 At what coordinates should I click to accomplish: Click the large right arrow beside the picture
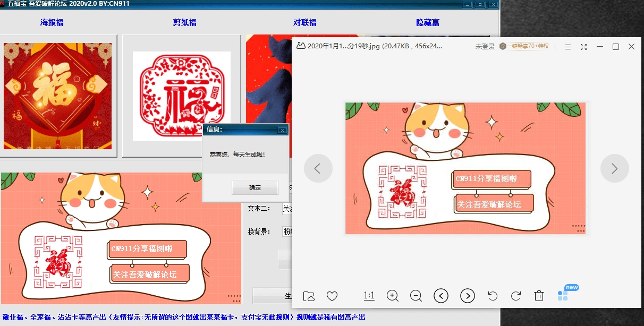pos(615,168)
